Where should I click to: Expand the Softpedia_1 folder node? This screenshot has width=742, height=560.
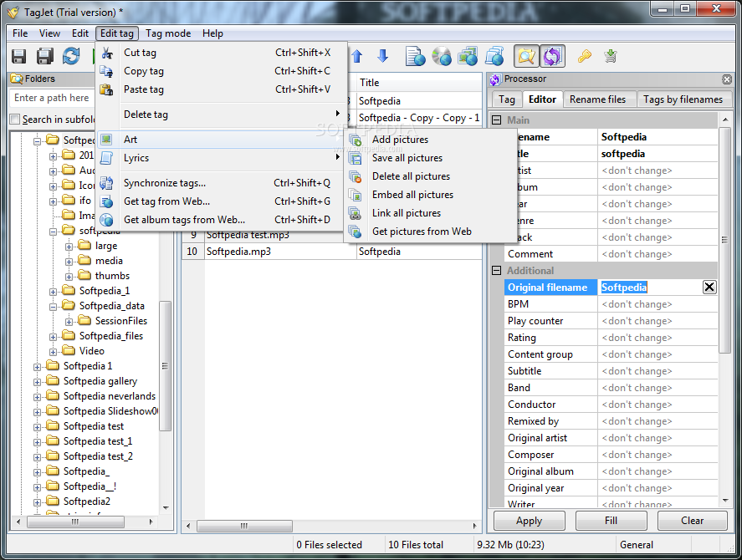point(53,292)
